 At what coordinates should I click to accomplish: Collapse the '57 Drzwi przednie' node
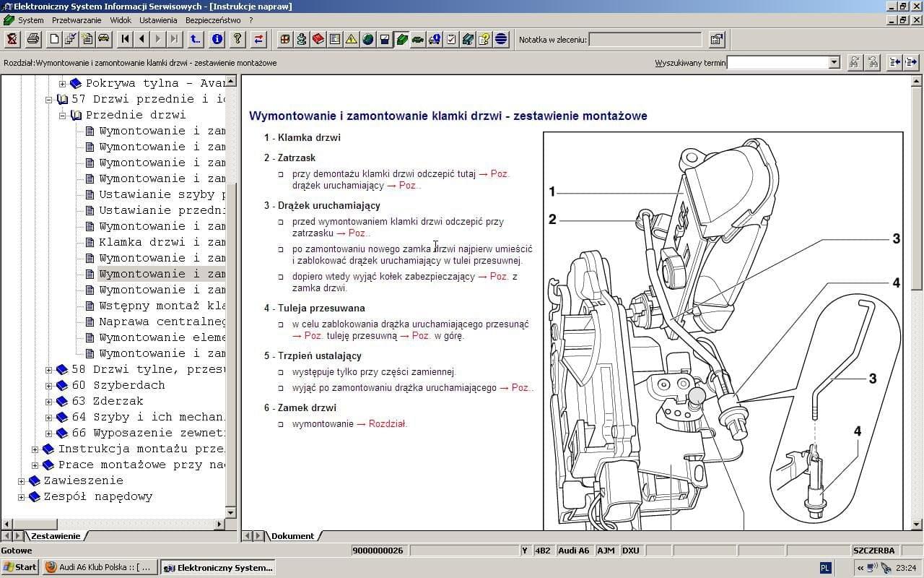[x=49, y=100]
